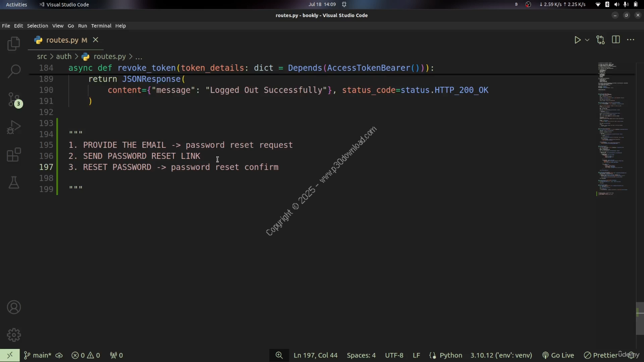Viewport: 644px width, 362px height.
Task: Toggle Go Live server in status bar
Action: click(x=557, y=355)
